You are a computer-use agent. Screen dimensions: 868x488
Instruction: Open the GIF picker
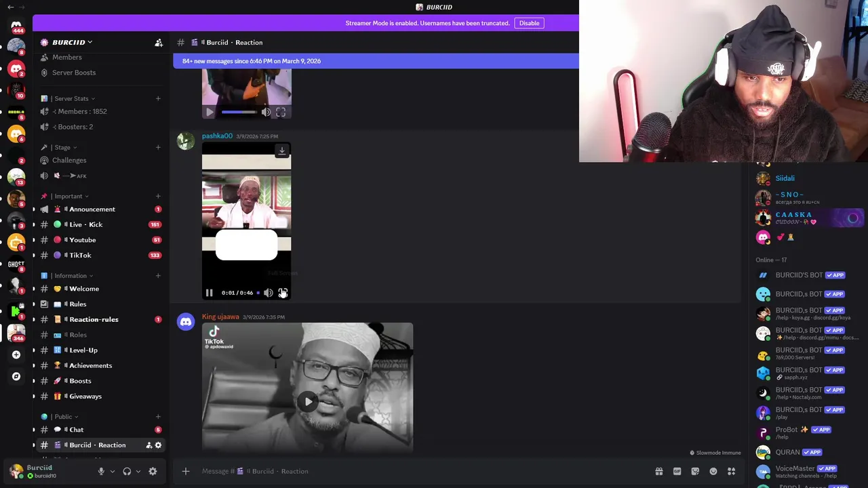tap(677, 471)
